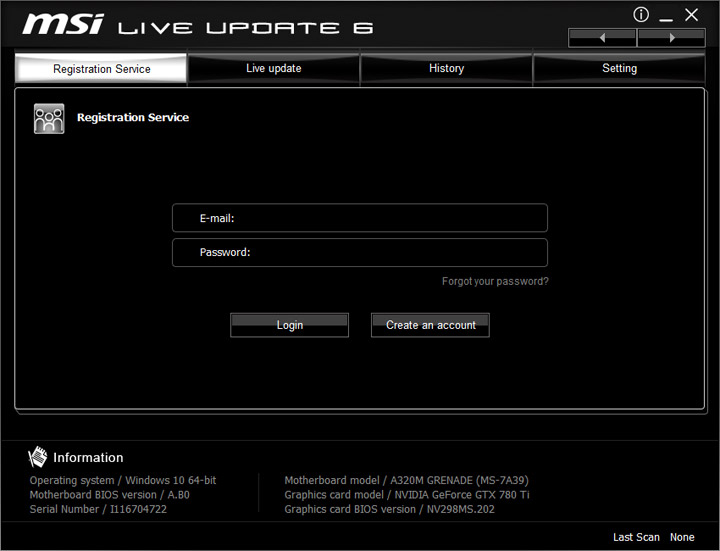This screenshot has height=551, width=720.
Task: Click the Information chip icon
Action: click(x=37, y=457)
